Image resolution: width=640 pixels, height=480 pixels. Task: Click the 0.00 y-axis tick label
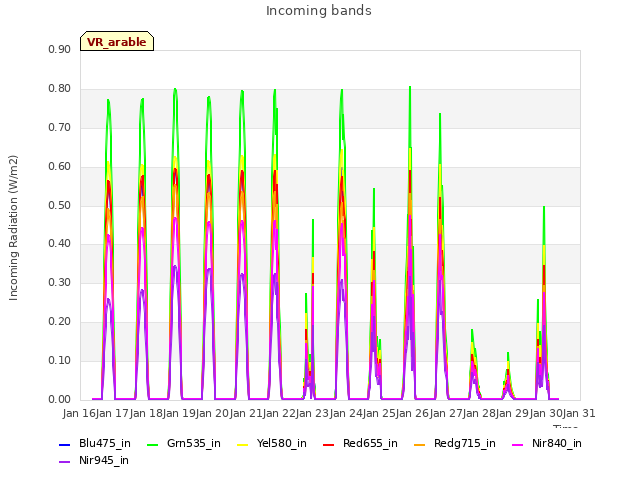[60, 400]
